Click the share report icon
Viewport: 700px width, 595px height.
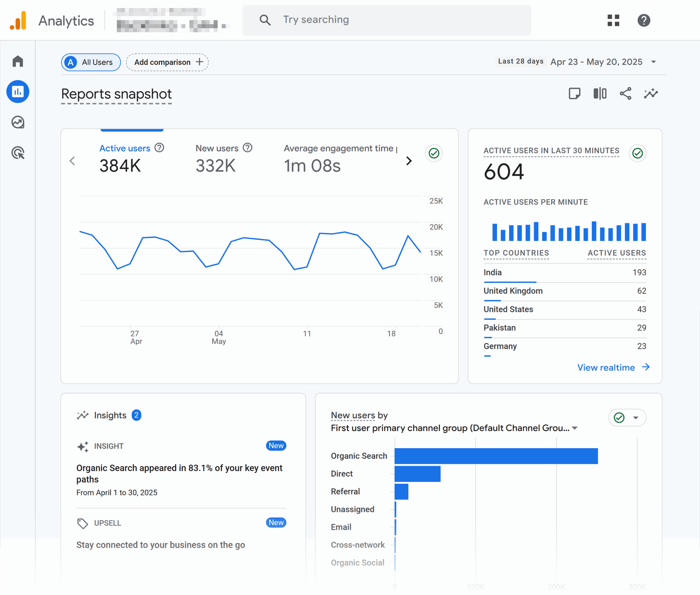pyautogui.click(x=625, y=94)
